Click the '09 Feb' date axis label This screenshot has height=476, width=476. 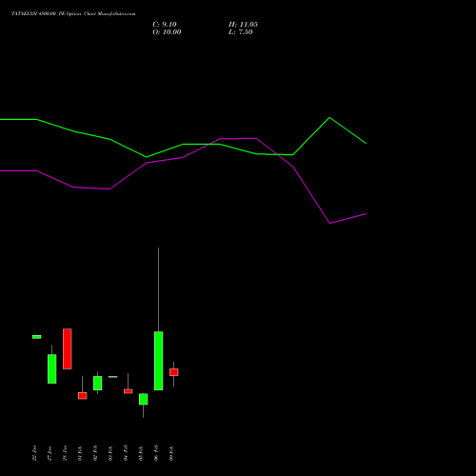click(x=171, y=453)
